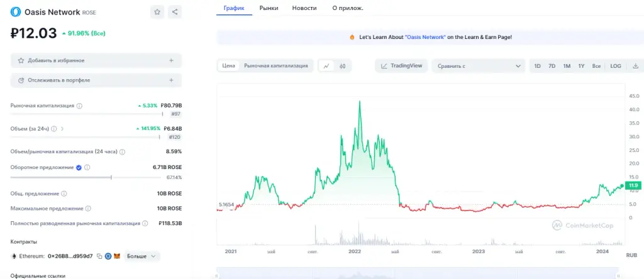The width and height of the screenshot is (644, 279).
Task: Open the О прилож. tab
Action: point(347,8)
